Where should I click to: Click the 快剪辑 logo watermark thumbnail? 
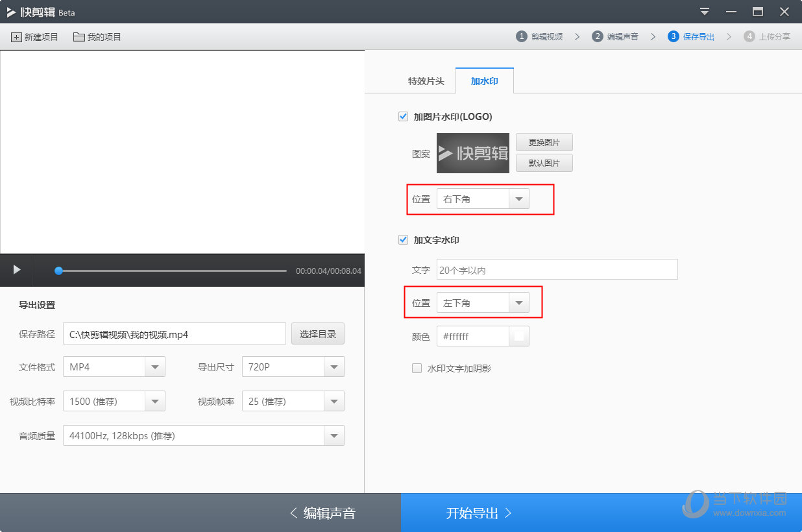click(472, 153)
